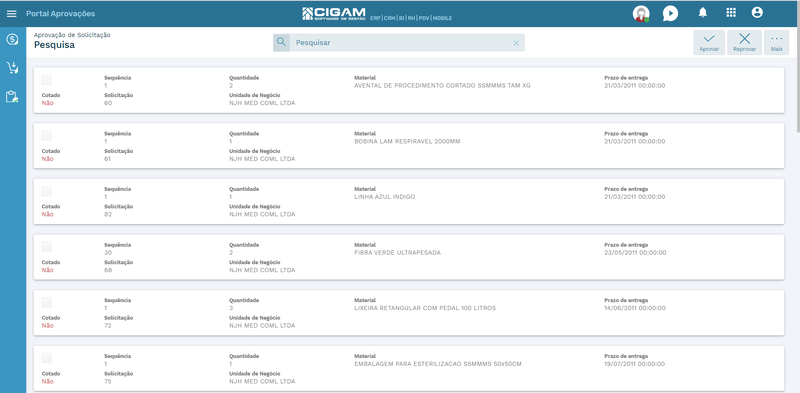This screenshot has height=393, width=800.
Task: Click the Pesquisa page heading
Action: [55, 45]
